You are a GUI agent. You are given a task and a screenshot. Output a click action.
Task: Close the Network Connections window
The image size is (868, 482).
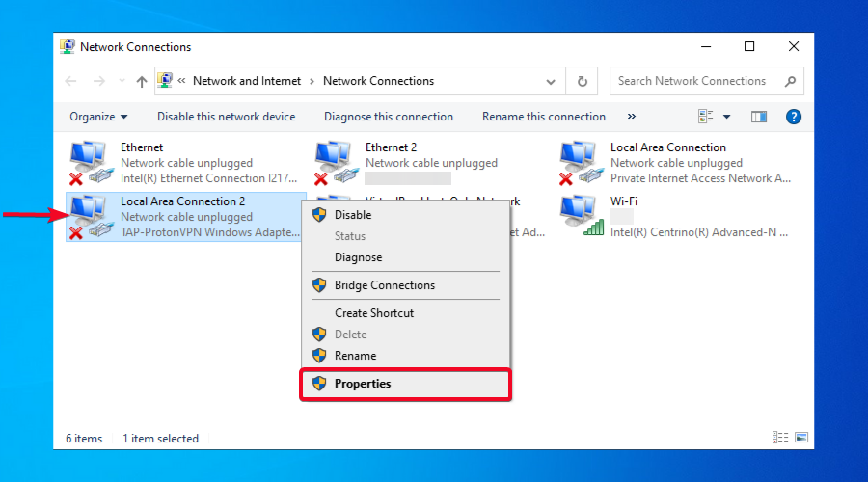tap(794, 46)
